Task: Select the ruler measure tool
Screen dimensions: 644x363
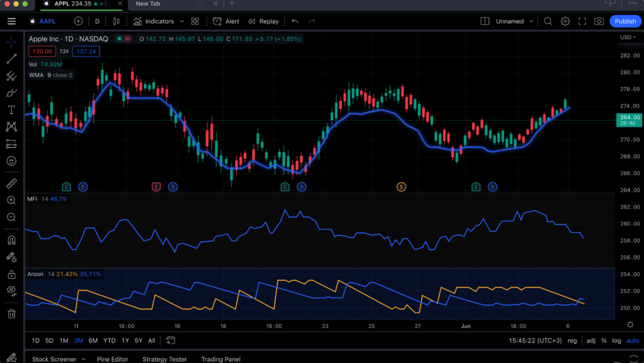Action: click(11, 184)
